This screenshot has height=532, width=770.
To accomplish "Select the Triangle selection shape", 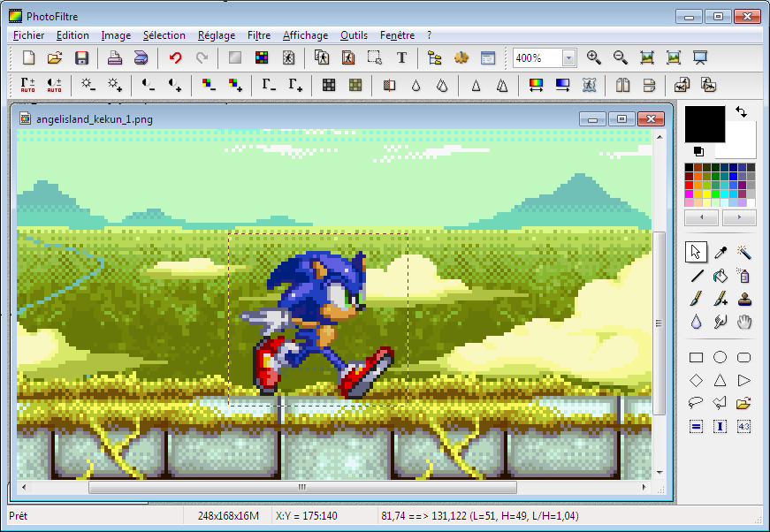I will (720, 380).
